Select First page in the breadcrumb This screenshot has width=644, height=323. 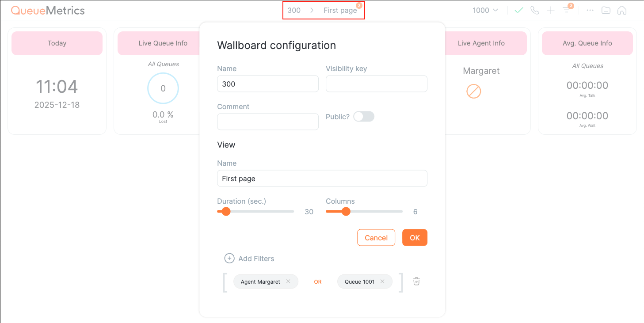coord(340,10)
